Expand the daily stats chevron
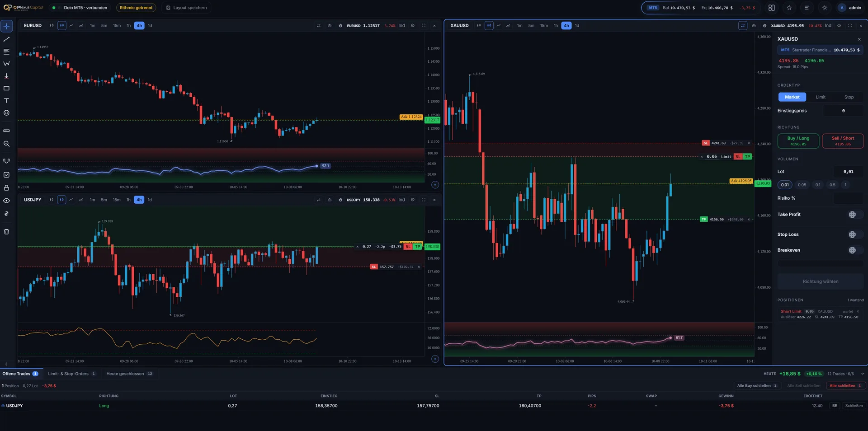 tap(862, 374)
